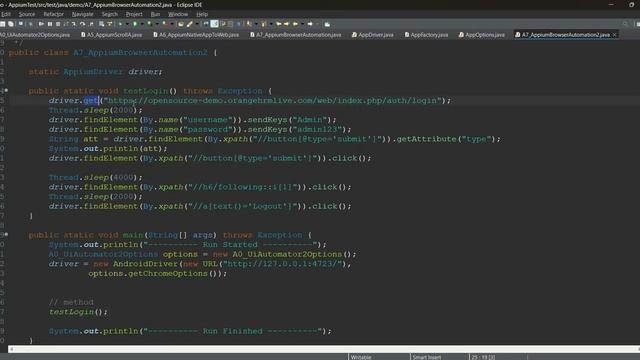Click the "Run Finished" println line
The height and width of the screenshot is (360, 640).
(x=190, y=331)
